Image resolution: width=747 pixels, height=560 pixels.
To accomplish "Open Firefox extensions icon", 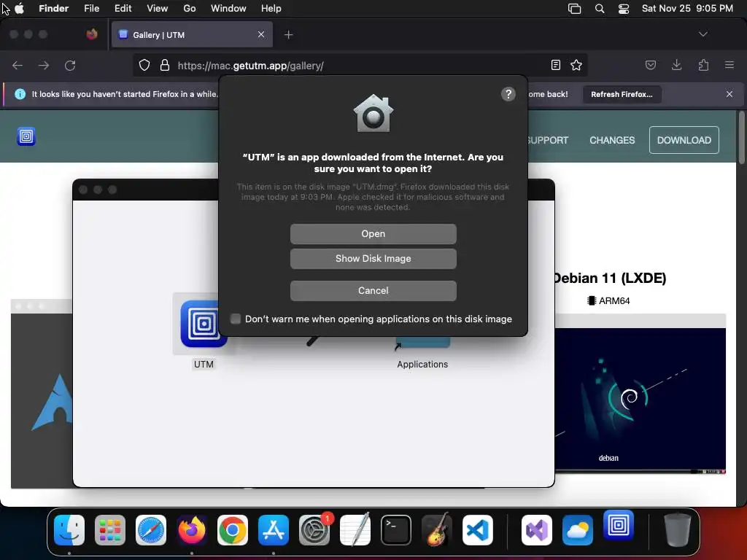I will tap(703, 65).
